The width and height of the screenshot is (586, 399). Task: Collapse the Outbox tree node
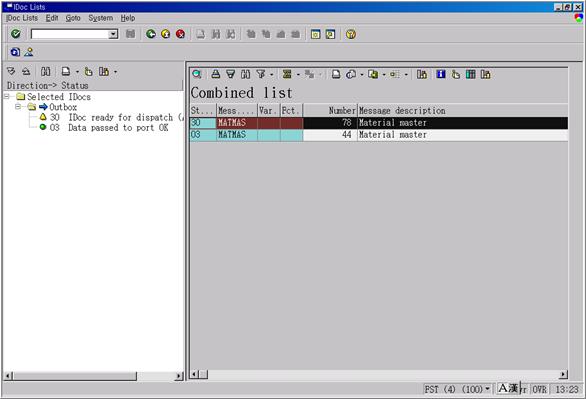tap(18, 107)
